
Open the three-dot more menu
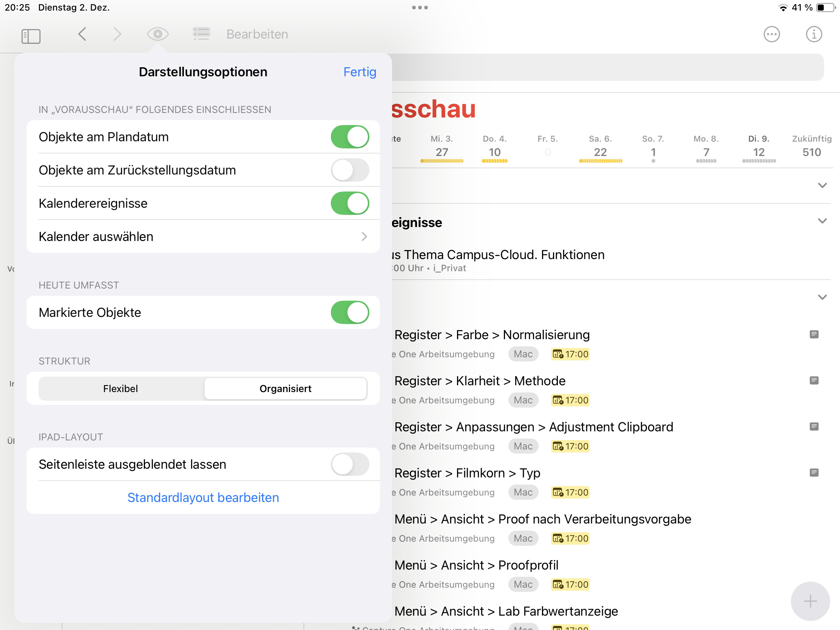(771, 34)
